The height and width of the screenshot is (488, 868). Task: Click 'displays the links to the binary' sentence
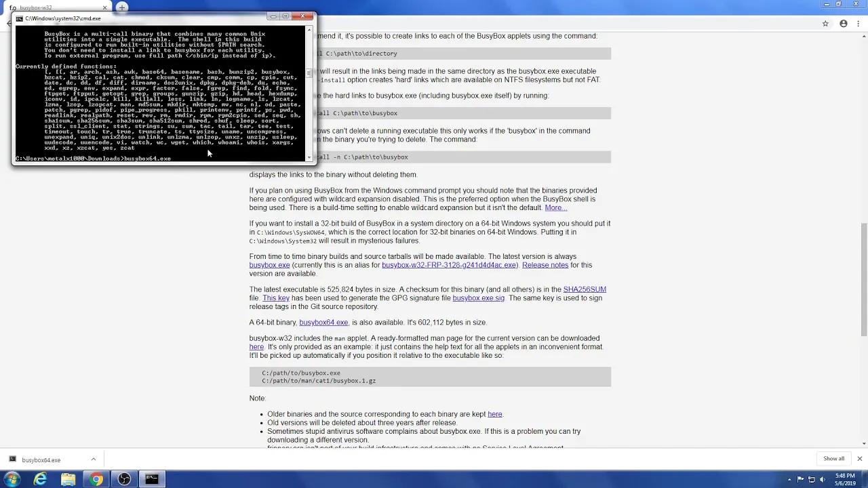click(333, 175)
